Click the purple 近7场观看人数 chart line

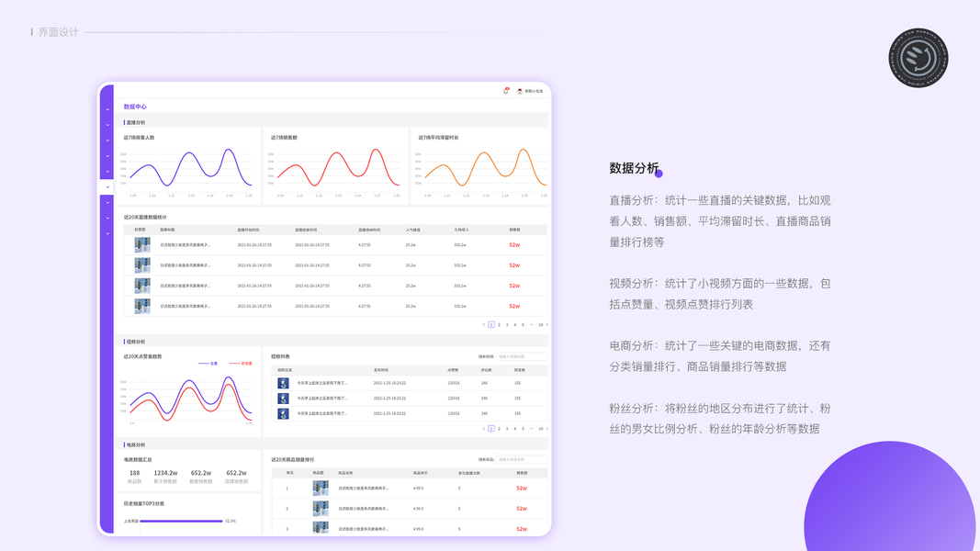point(191,167)
